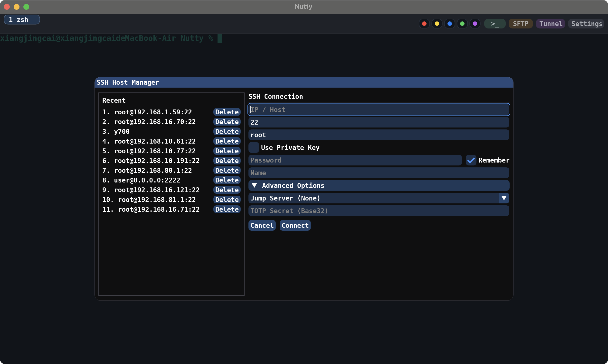Select the blue color dot in toolbar
608x364 pixels.
click(450, 24)
